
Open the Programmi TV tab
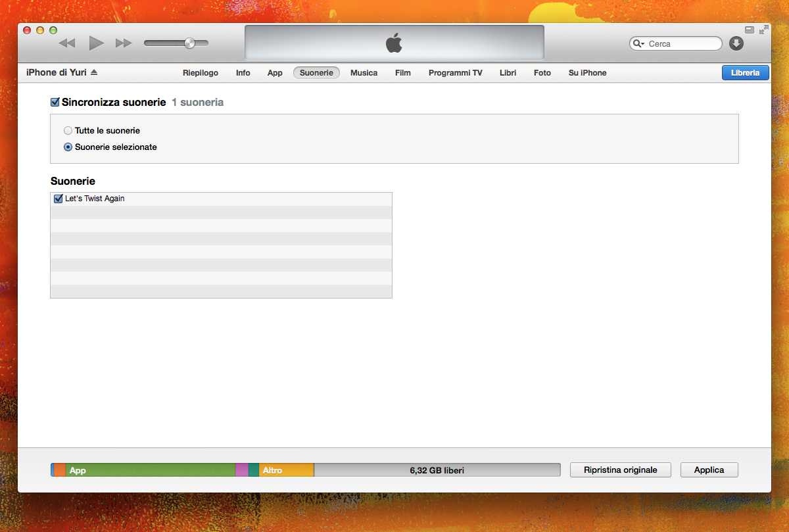(x=456, y=73)
